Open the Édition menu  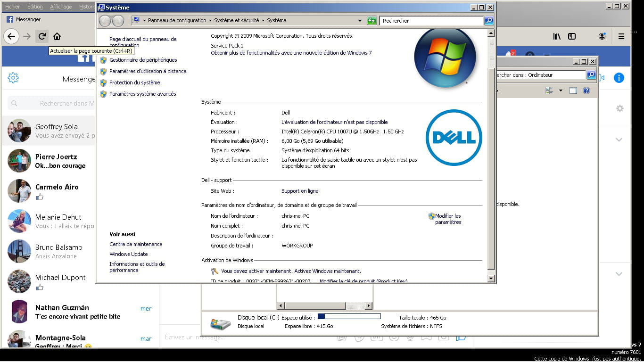35,7
